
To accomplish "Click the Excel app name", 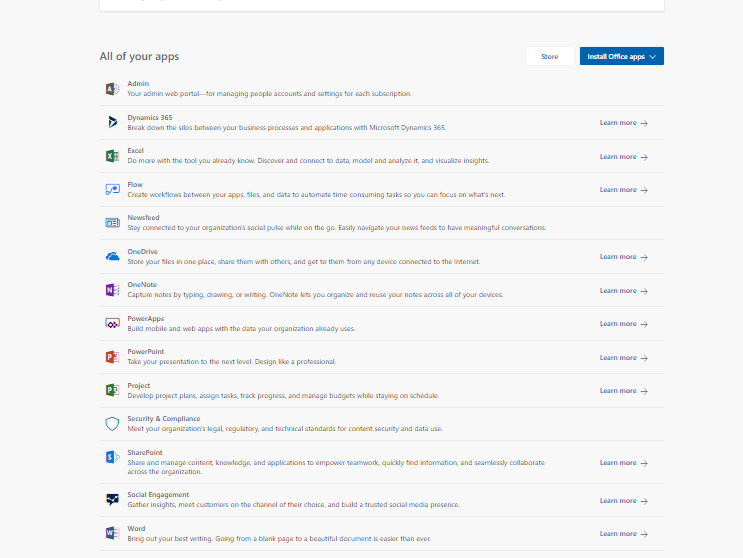I will coord(136,151).
